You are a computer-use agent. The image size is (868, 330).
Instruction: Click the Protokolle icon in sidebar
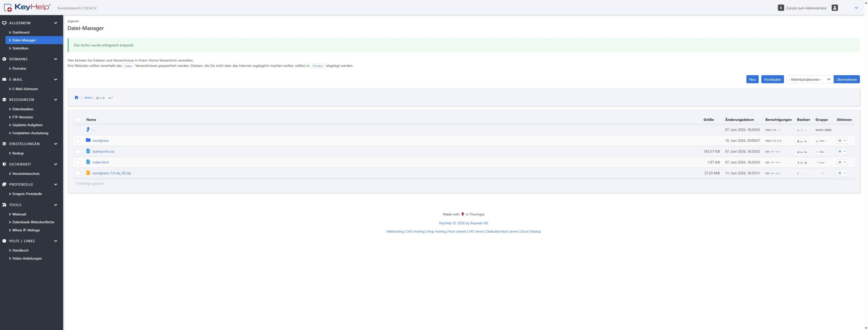(4, 185)
